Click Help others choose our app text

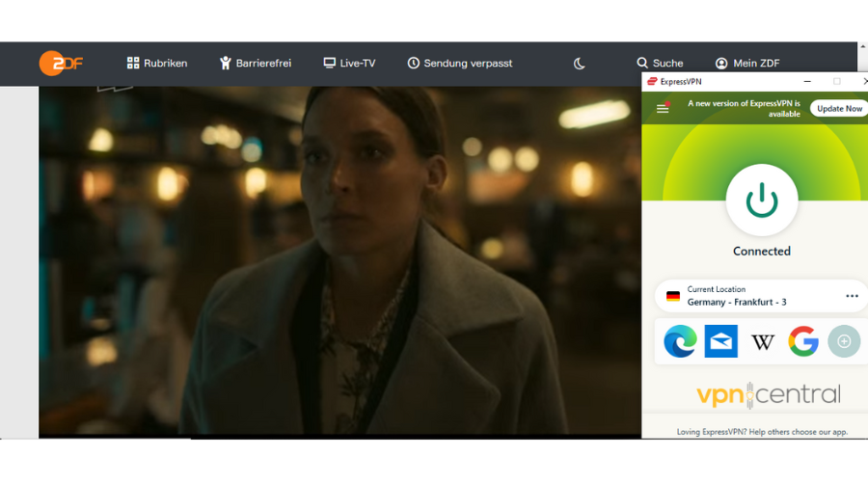click(x=796, y=432)
